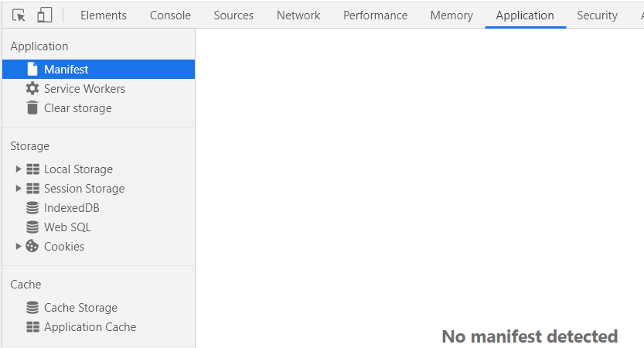Switch to the Elements tab

[x=104, y=15]
